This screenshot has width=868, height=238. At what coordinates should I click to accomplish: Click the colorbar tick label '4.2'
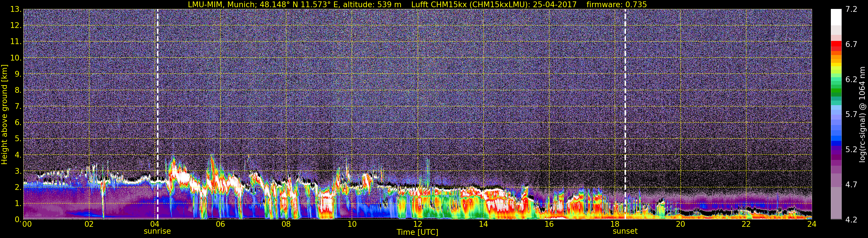851,220
